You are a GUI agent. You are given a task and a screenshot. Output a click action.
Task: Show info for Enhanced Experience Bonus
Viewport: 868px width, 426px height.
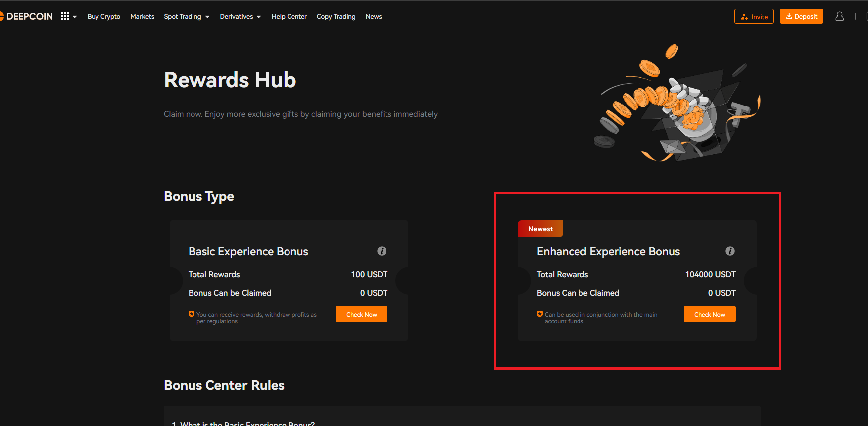click(730, 251)
